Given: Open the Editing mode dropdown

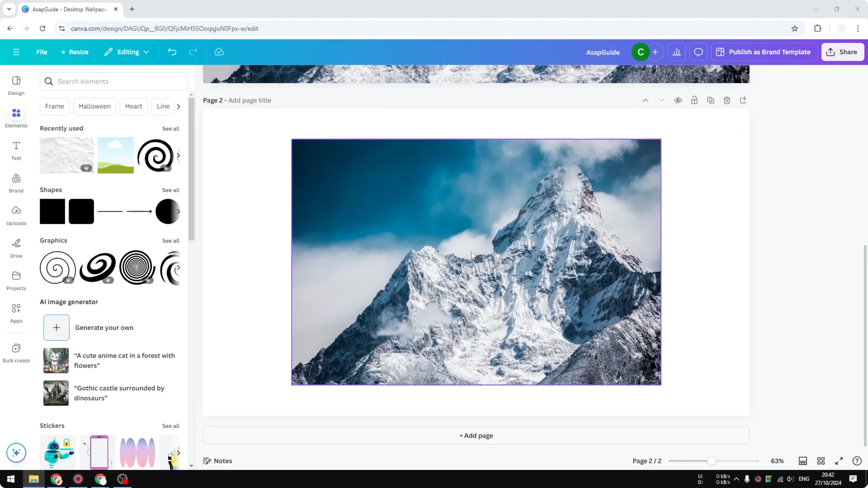Looking at the screenshot, I should 127,52.
